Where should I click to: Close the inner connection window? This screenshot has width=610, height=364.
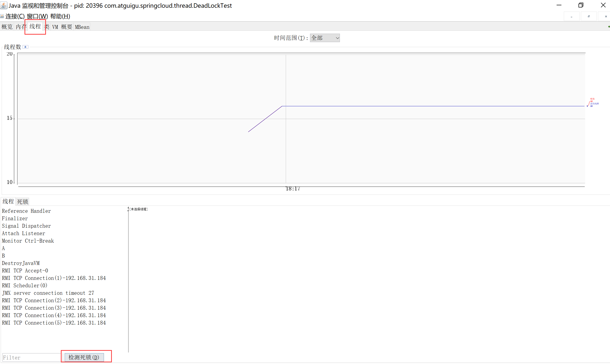[x=606, y=17]
